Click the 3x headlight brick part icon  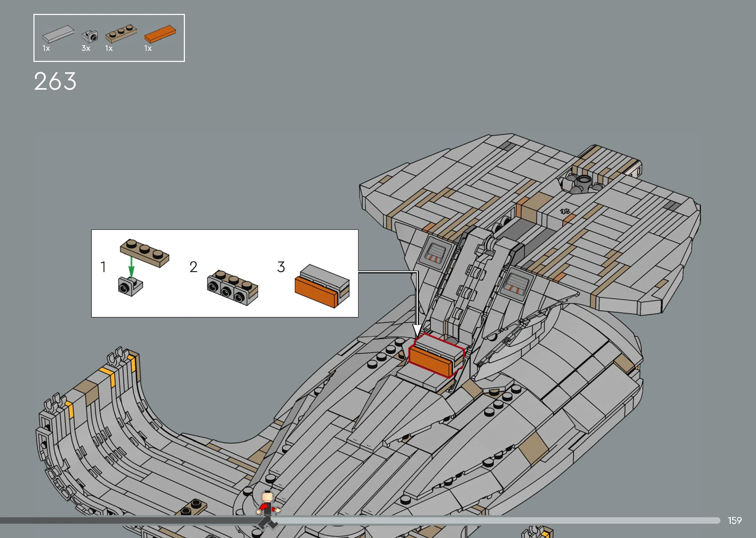(x=90, y=36)
